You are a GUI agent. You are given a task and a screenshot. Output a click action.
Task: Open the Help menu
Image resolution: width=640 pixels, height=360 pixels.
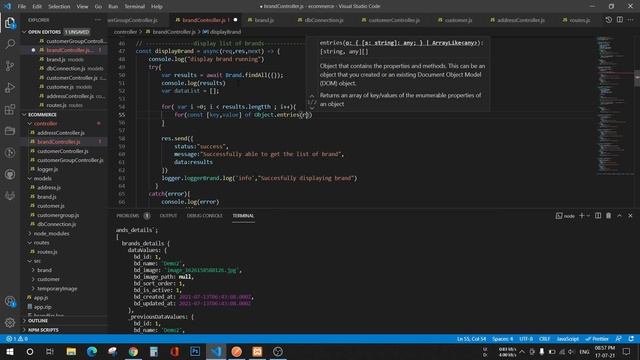pyautogui.click(x=157, y=6)
